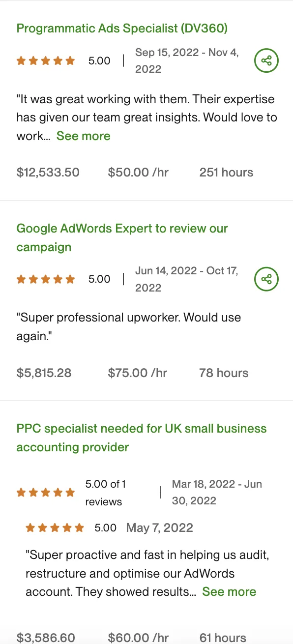Open Programmatic Ads Specialist (DV360) job title
Viewport: 293px width, 644px height.
coord(122,28)
